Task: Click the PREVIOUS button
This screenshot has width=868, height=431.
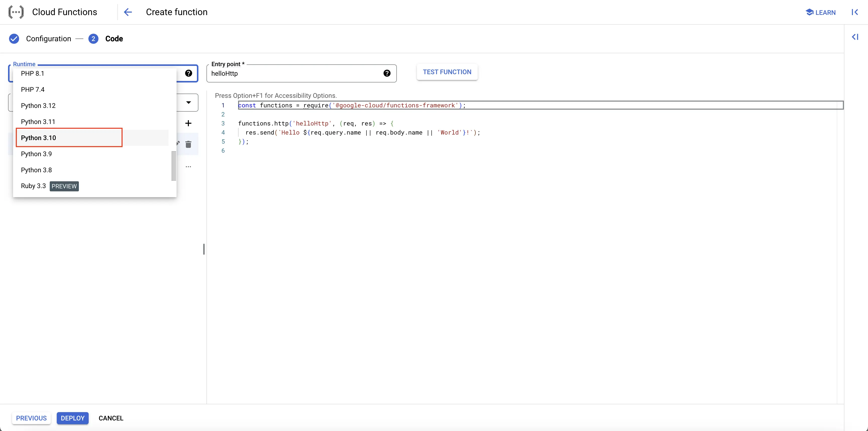Action: 32,418
